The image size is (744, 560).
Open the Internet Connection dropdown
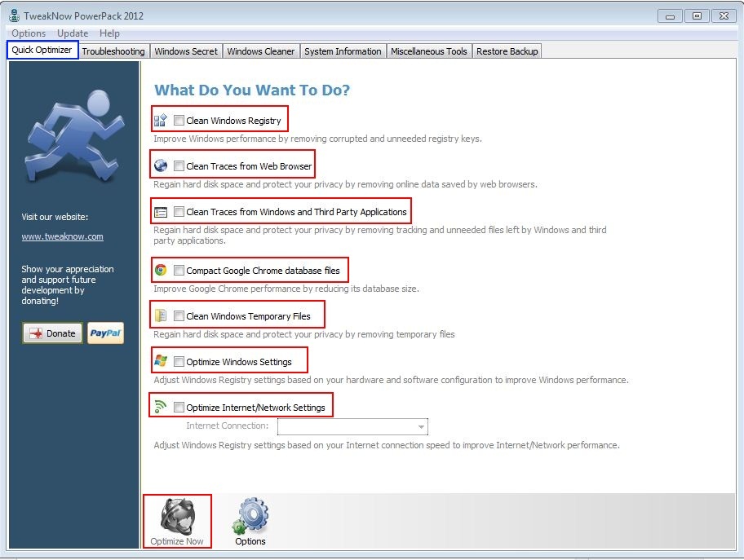352,426
